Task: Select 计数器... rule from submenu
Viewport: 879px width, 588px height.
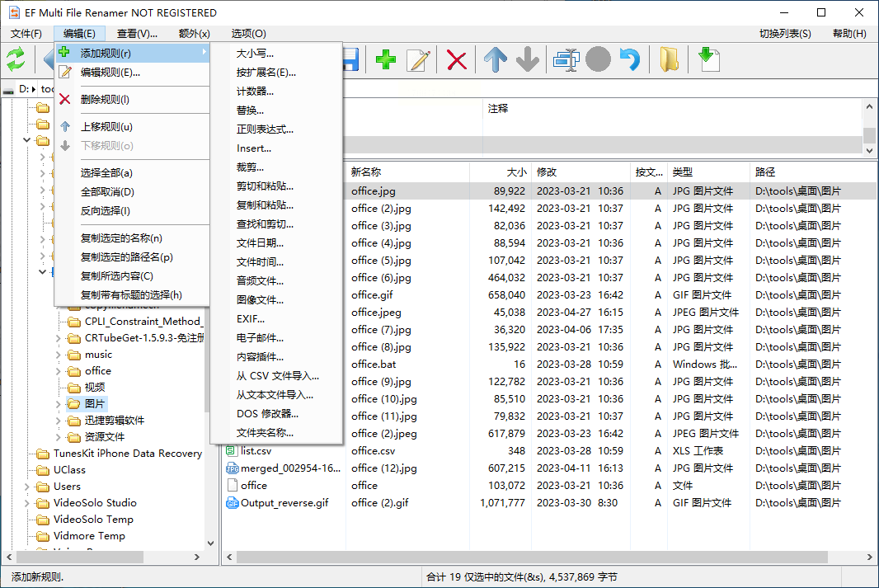Action: (255, 92)
